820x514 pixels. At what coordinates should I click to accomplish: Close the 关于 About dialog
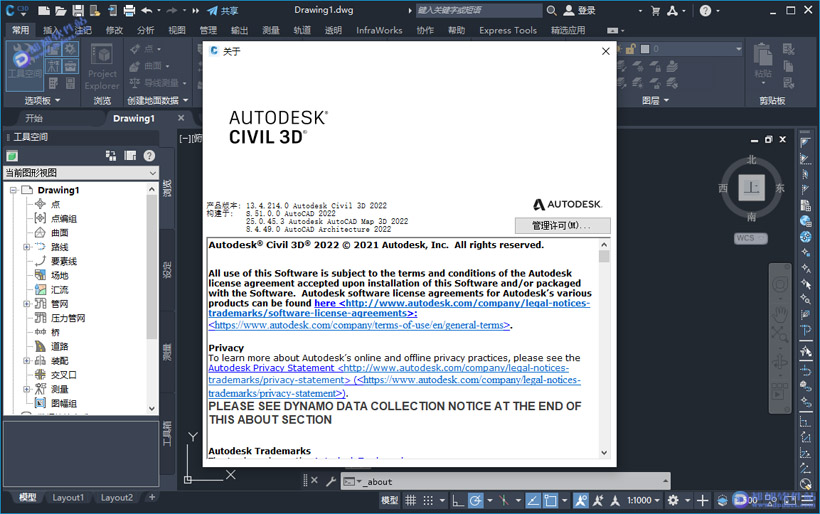(x=606, y=51)
